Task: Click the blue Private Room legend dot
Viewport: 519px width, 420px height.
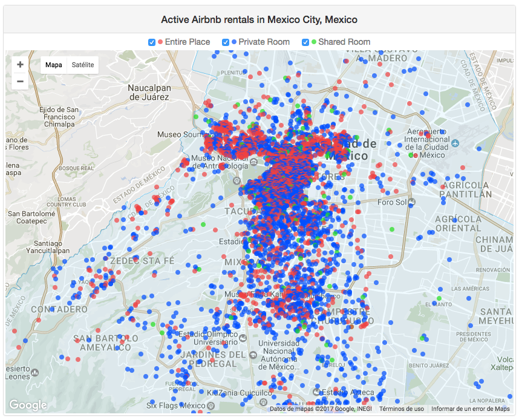Action: tap(234, 42)
